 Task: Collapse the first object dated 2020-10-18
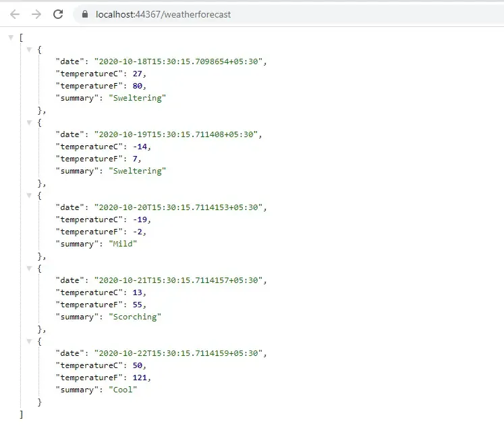click(x=29, y=49)
